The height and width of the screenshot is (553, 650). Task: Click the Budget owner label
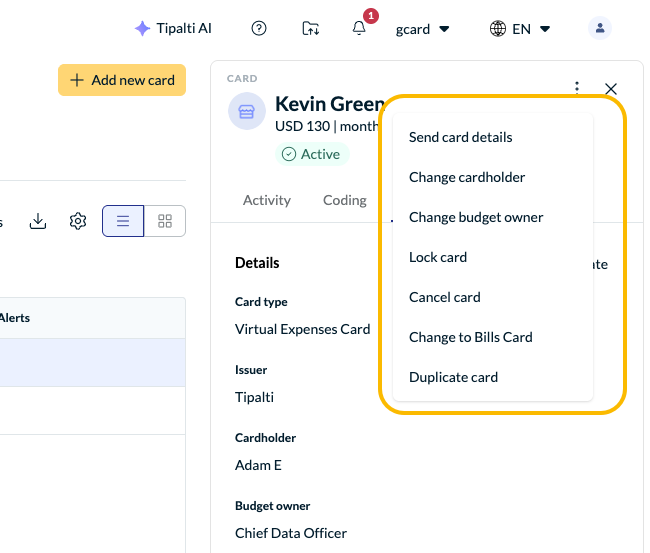pos(272,506)
